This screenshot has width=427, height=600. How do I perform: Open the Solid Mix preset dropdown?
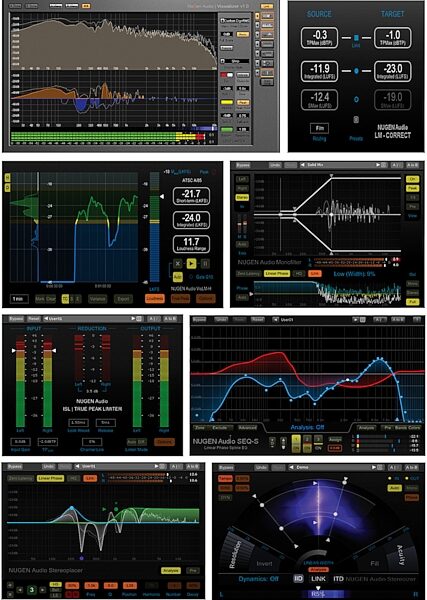[x=338, y=165]
